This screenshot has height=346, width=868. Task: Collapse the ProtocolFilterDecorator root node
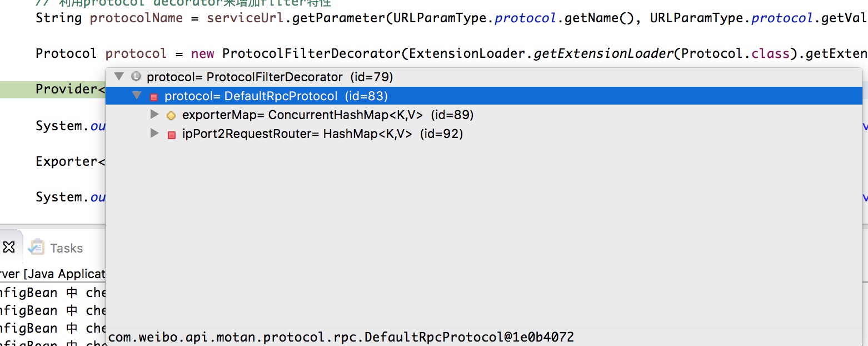click(x=118, y=76)
